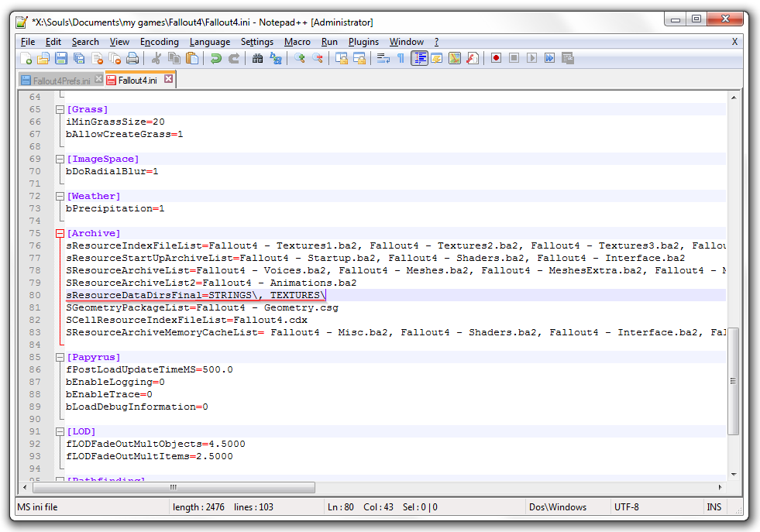
Task: Close the Fallout4Prefs.ini tab
Action: pos(98,79)
